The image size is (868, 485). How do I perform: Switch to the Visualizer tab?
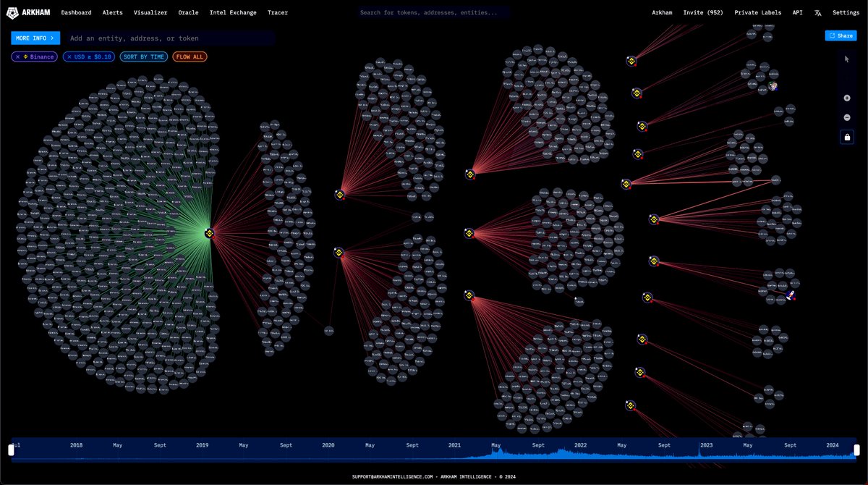click(150, 12)
